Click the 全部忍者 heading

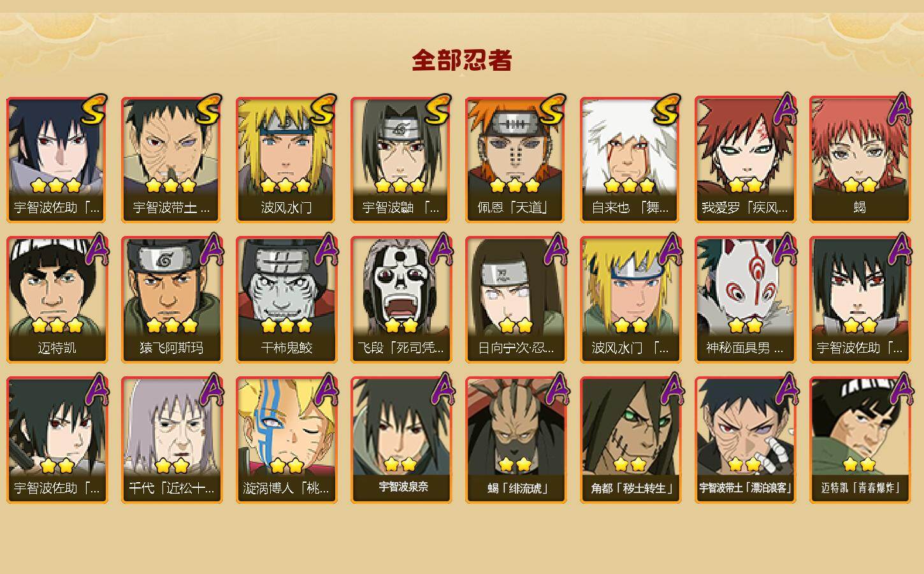click(462, 61)
